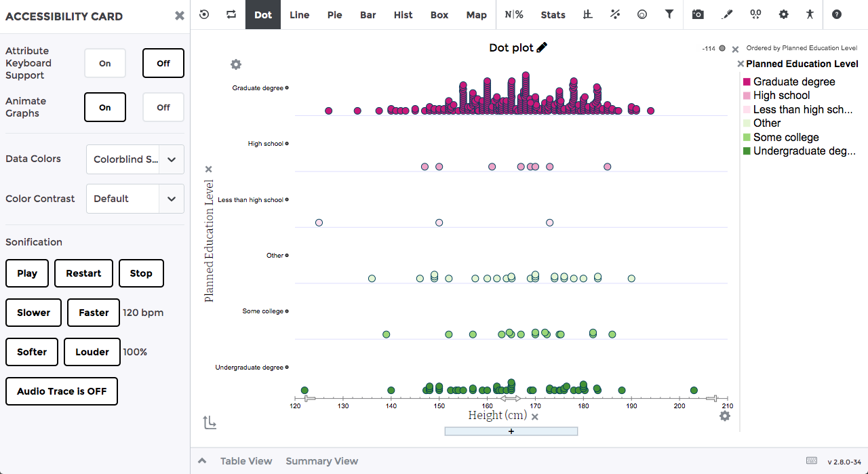
Task: Open the help question mark icon
Action: click(x=837, y=14)
